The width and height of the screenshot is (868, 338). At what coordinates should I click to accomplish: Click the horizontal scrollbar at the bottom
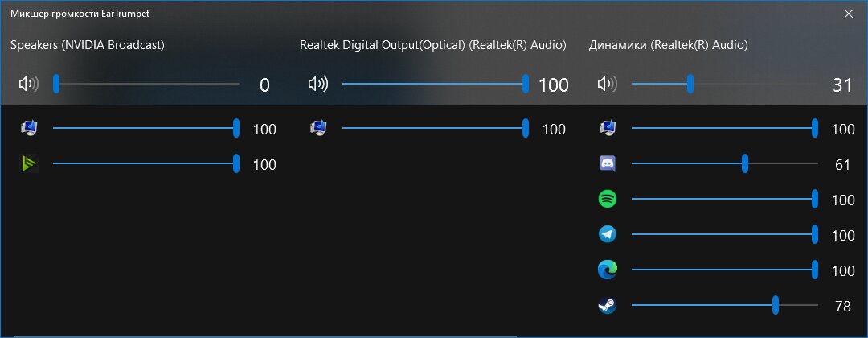(265, 336)
